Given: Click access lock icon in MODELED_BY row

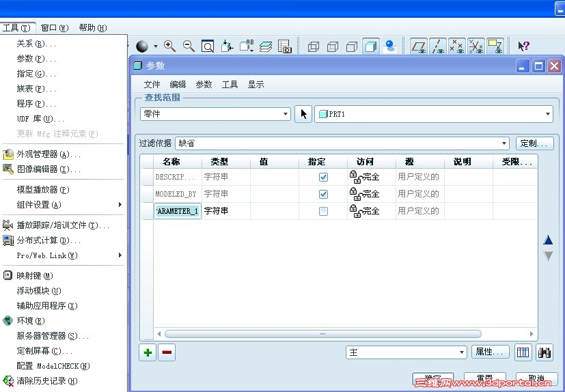Looking at the screenshot, I should (x=355, y=194).
